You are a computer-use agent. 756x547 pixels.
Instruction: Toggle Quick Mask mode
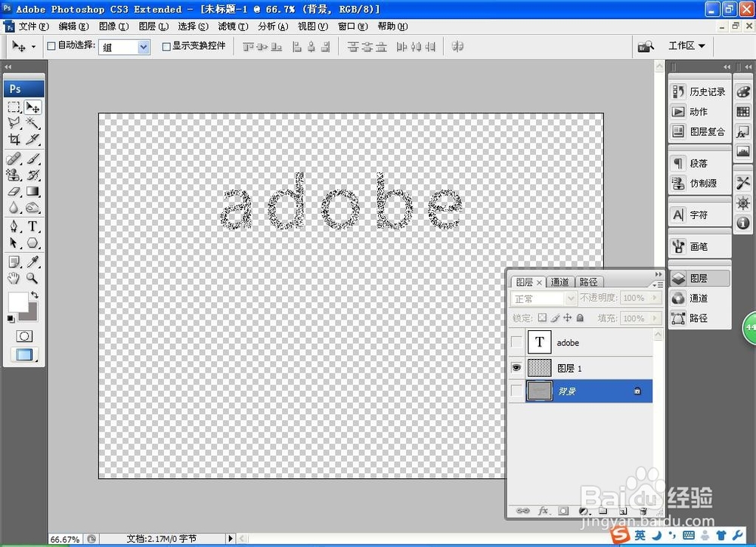pyautogui.click(x=24, y=336)
